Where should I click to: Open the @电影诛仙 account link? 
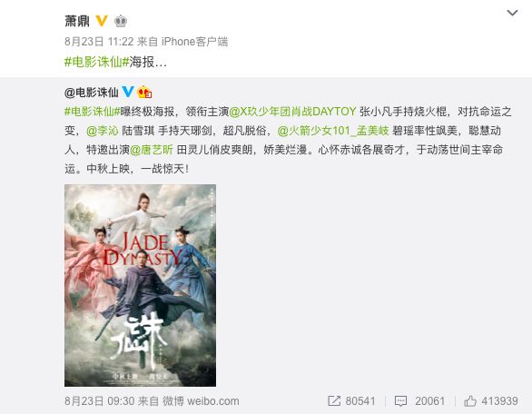coord(92,92)
